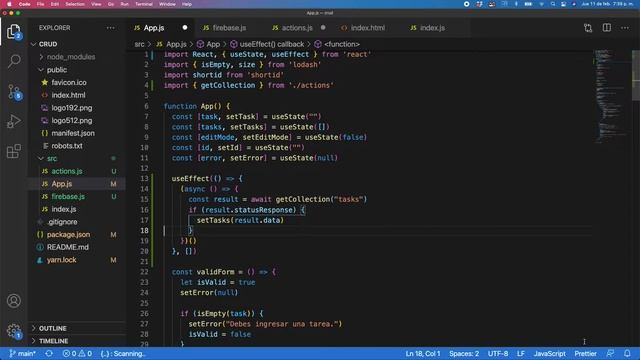
Task: Switch to the index.js tab
Action: (x=432, y=28)
